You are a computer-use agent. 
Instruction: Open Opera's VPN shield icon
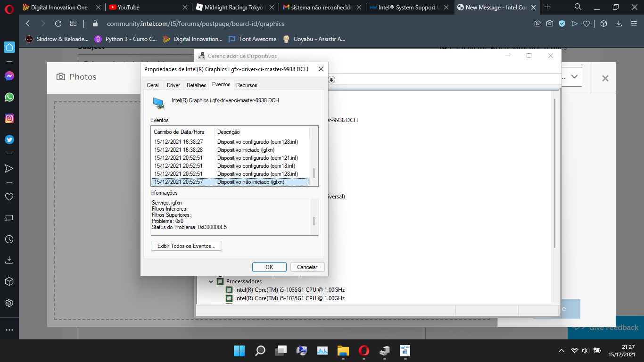562,23
